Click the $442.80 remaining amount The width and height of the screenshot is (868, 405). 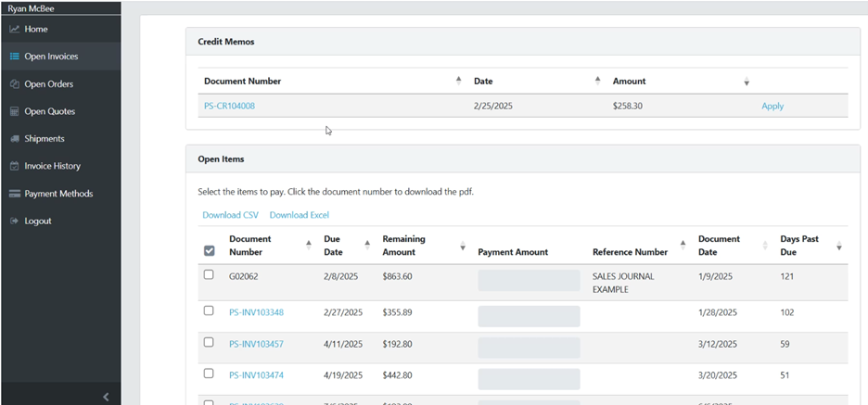click(397, 375)
